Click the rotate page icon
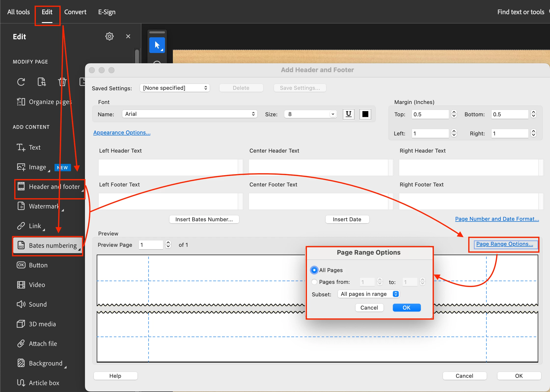This screenshot has height=392, width=550. coord(21,82)
